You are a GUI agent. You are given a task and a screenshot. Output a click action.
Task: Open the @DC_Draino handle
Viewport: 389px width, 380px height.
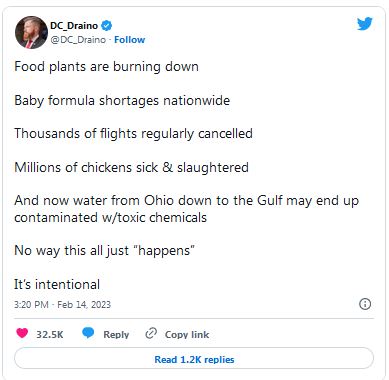[x=78, y=40]
